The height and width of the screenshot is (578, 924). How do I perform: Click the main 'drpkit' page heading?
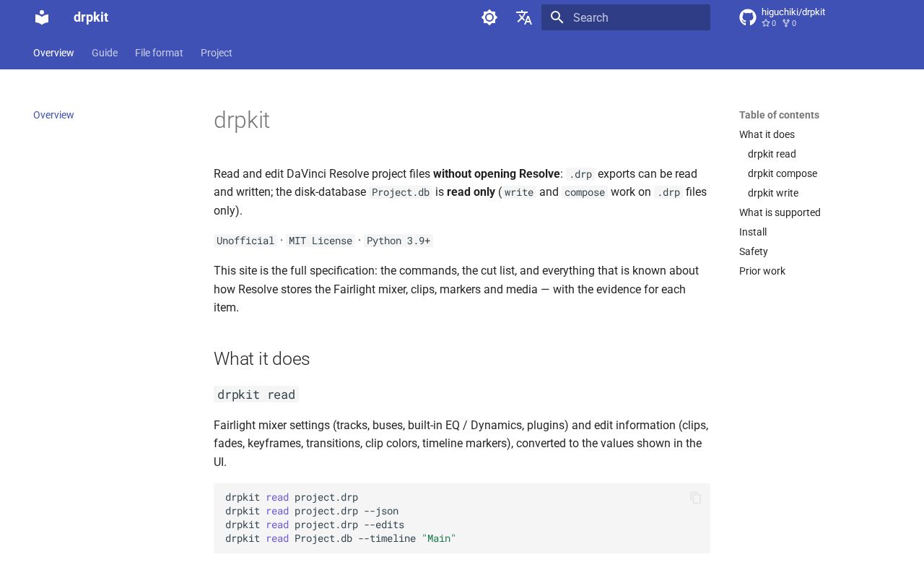(x=242, y=120)
